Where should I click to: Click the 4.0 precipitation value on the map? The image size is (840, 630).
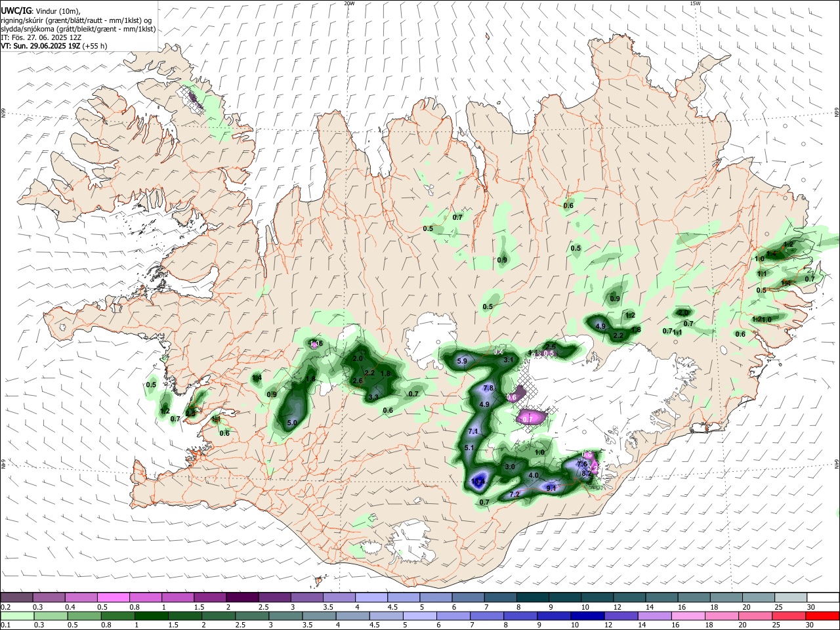pyautogui.click(x=534, y=476)
